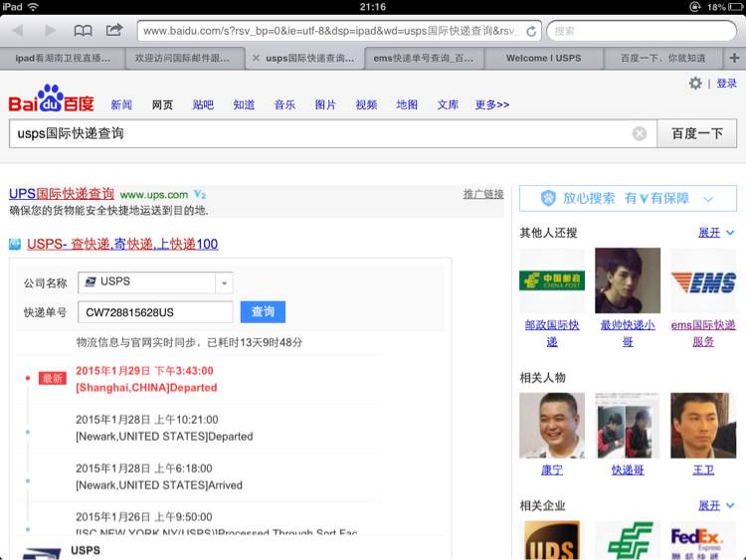Open the EMS logo thumbnail
The width and height of the screenshot is (746, 560).
[703, 280]
